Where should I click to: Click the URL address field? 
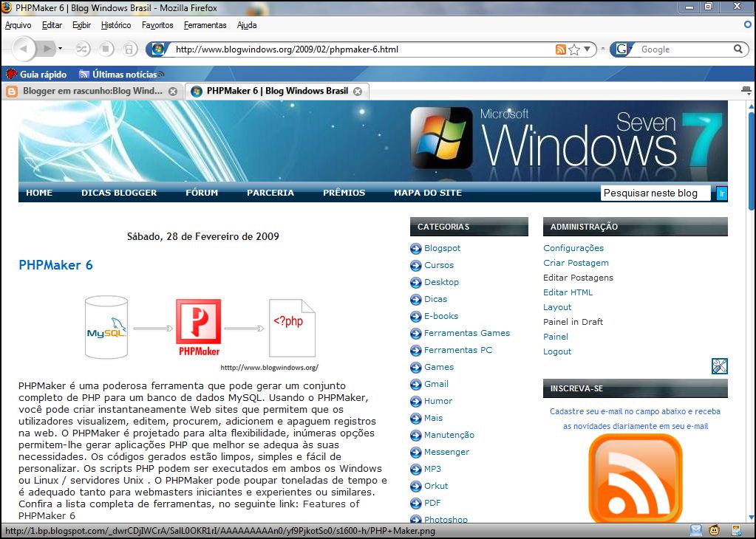(363, 49)
